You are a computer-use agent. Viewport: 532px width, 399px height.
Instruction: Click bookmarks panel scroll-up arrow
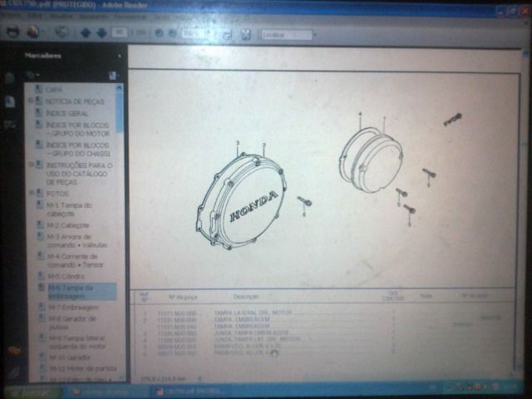(x=119, y=88)
